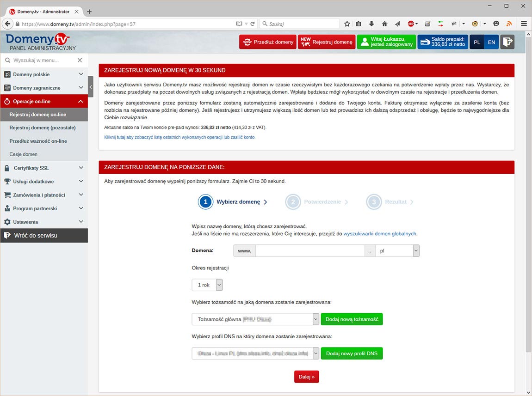Click the logout door icon in header

[507, 42]
